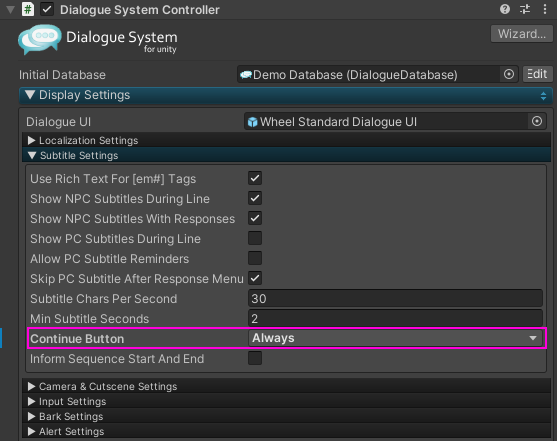Screen dimensions: 557x441
Task: Open the component preset sliders icon
Action: [x=525, y=9]
